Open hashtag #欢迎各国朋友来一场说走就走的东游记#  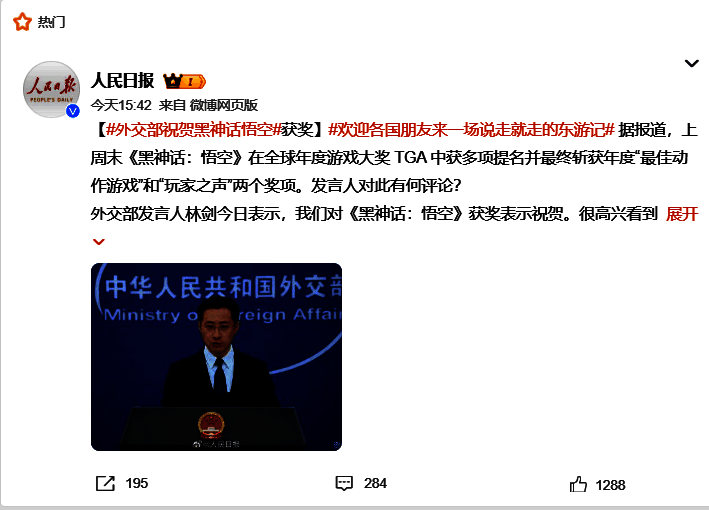coord(471,130)
